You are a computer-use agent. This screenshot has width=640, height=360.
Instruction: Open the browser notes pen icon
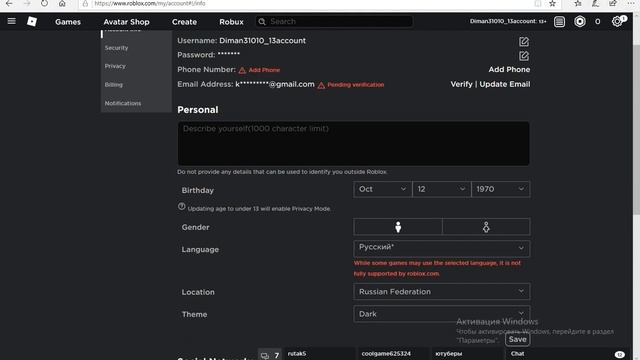595,4
